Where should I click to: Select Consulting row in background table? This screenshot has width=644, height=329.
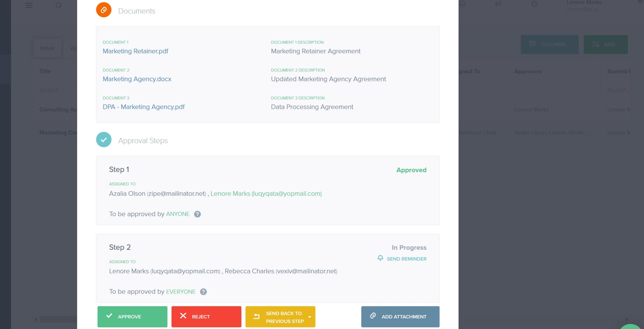58,110
